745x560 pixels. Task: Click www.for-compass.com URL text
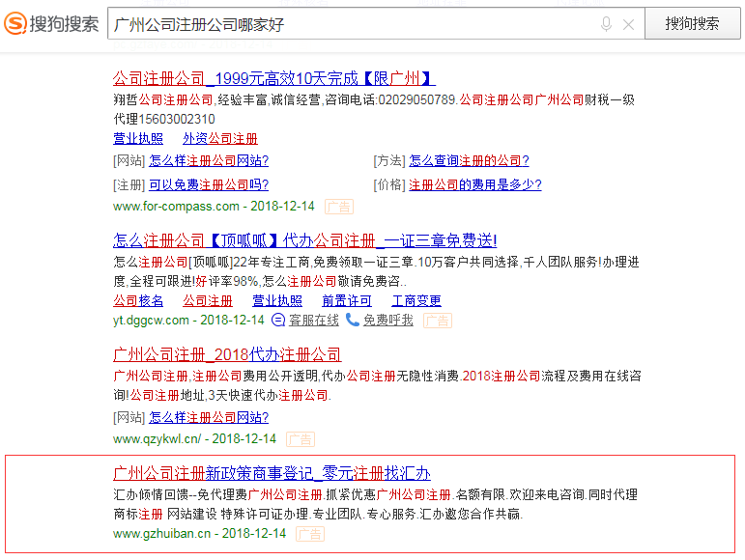click(176, 207)
